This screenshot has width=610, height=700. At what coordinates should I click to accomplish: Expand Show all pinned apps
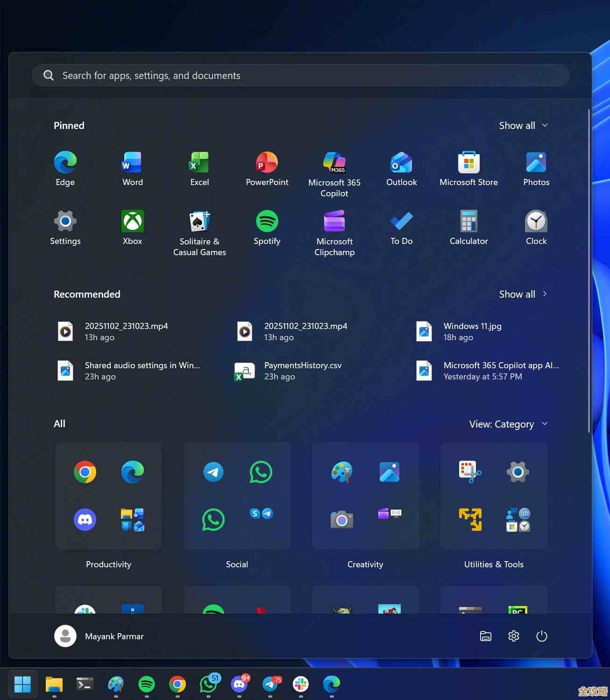click(x=523, y=125)
